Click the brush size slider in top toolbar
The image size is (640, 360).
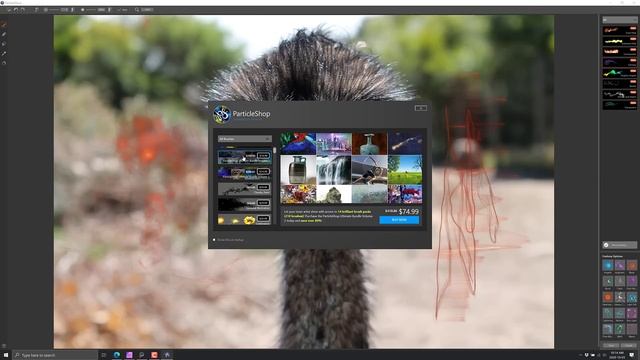point(54,9)
